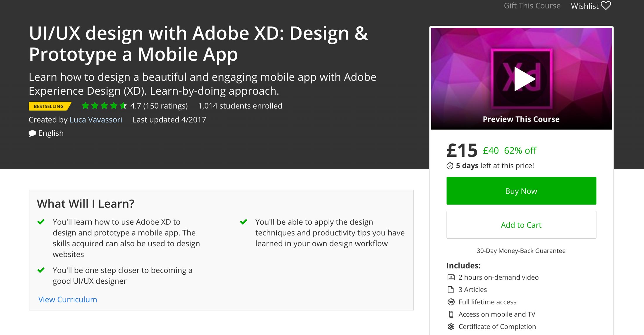Click the Certificate of Completion icon
Viewport: 644px width, 335px height.
[451, 327]
